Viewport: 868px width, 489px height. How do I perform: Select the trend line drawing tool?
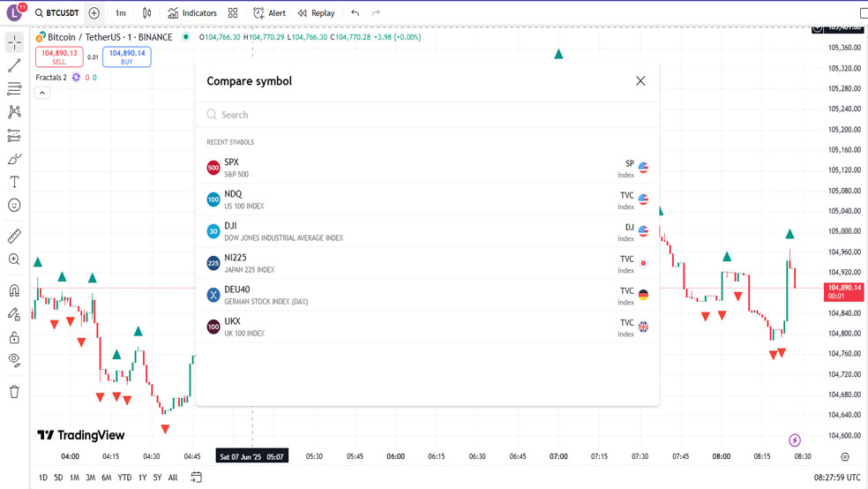[14, 65]
